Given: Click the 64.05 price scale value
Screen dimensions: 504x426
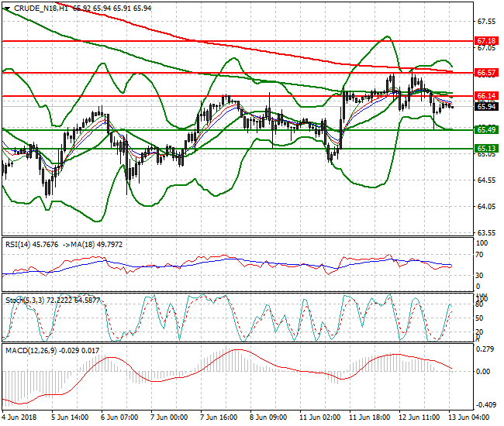Looking at the screenshot, I should tap(486, 207).
